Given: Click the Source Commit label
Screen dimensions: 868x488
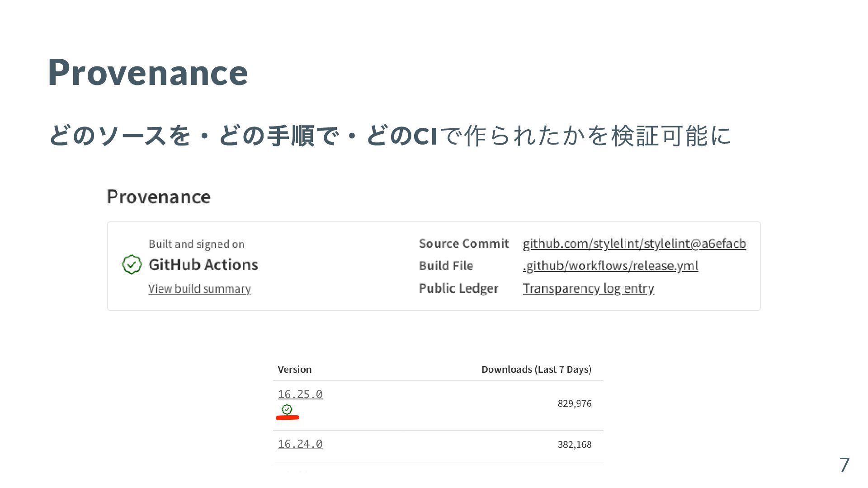Looking at the screenshot, I should [463, 244].
